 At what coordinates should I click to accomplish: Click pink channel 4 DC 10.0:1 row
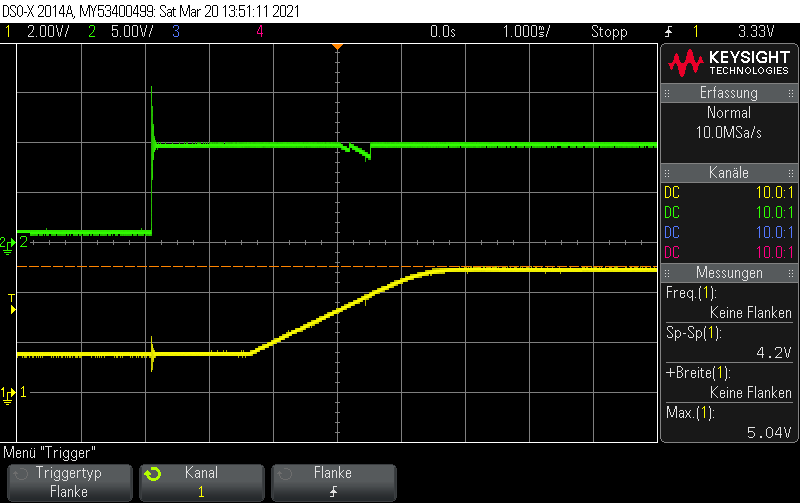pos(729,253)
